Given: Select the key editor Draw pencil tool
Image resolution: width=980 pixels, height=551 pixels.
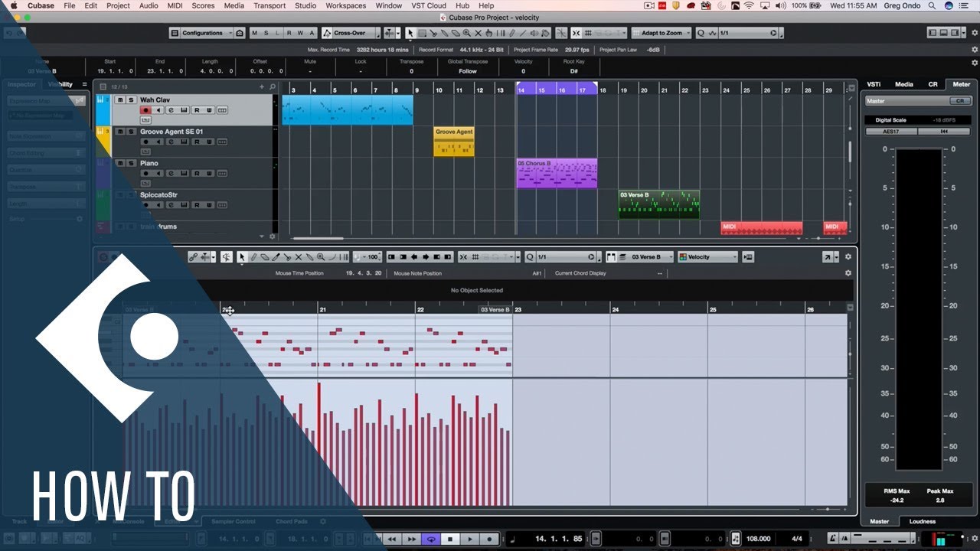Looking at the screenshot, I should [253, 257].
